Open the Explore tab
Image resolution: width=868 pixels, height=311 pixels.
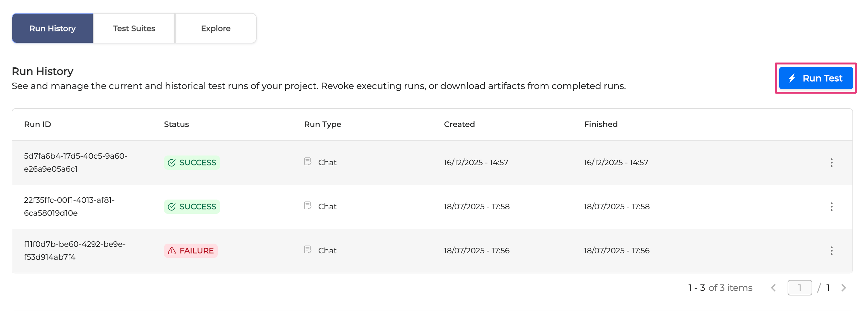(x=216, y=28)
